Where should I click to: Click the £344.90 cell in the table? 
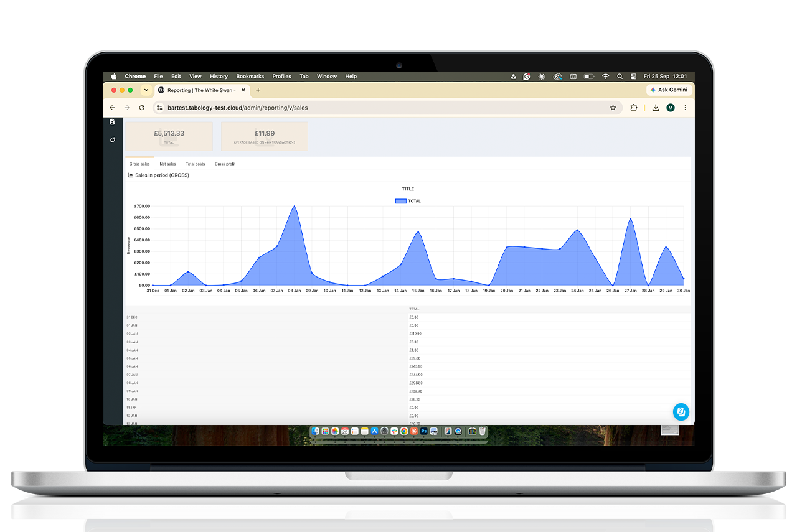tap(416, 375)
